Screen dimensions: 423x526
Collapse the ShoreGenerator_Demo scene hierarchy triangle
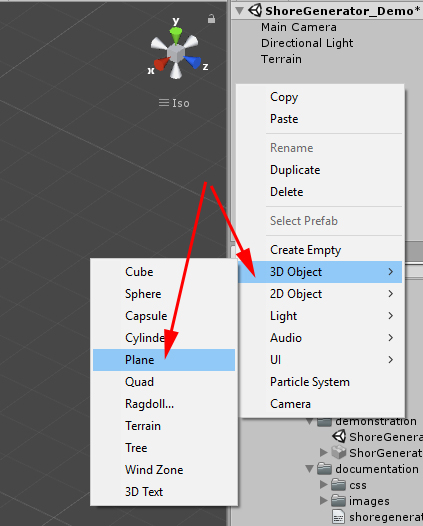[x=239, y=11]
